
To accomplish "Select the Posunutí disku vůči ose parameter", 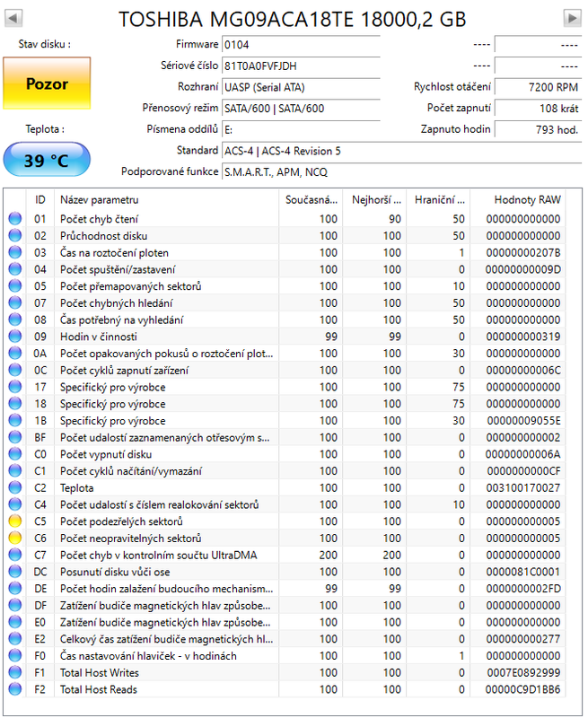I will [115, 572].
